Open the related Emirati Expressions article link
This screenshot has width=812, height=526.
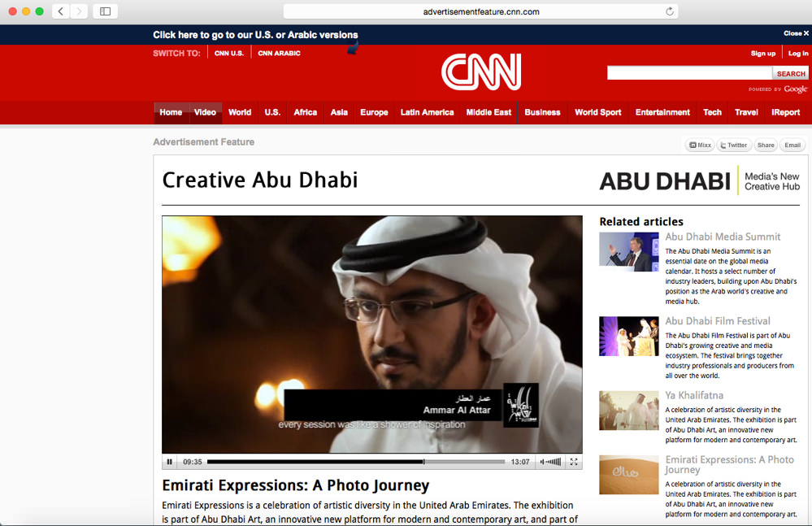(729, 464)
